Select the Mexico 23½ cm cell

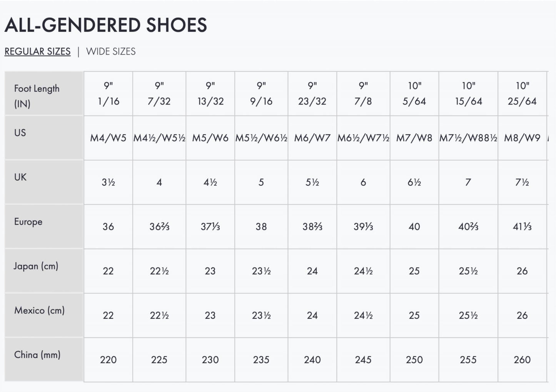tap(261, 315)
